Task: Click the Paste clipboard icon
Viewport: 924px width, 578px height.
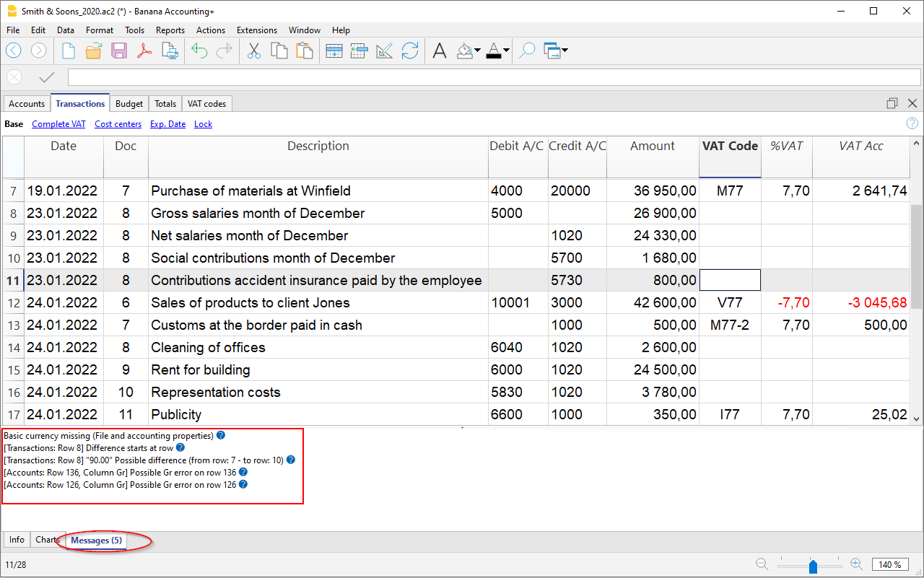Action: 305,51
